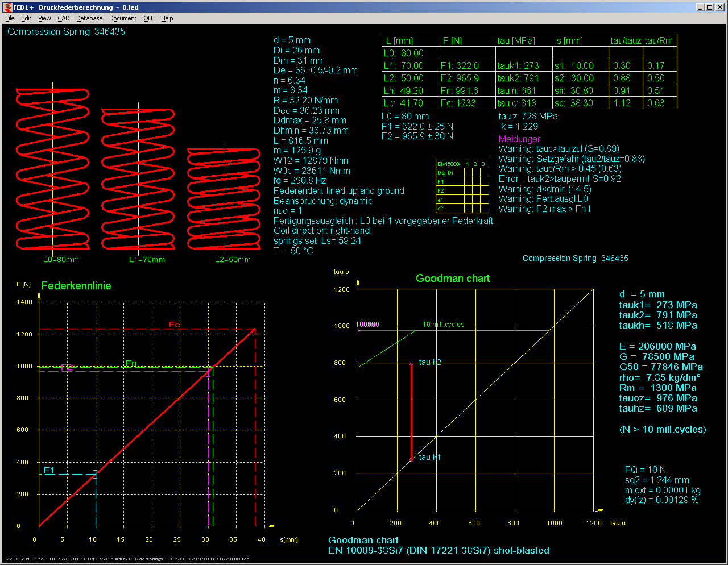Open the View menu
This screenshot has height=565, width=728.
(44, 18)
